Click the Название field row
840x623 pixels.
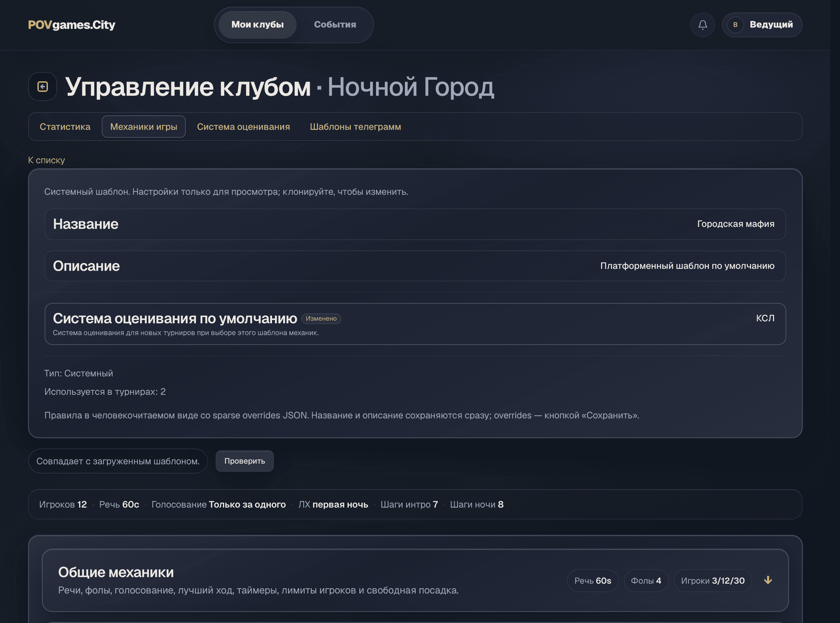click(415, 224)
